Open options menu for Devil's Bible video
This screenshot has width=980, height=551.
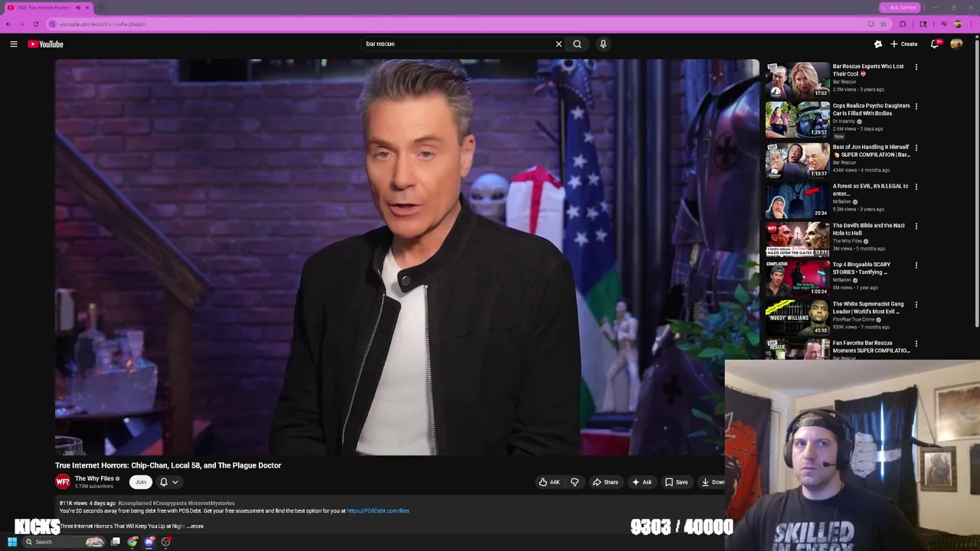tap(916, 227)
